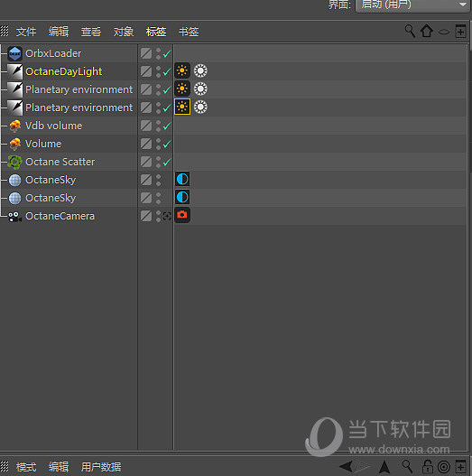Open the 编辑 menu in Attribute Manager
The image size is (472, 476).
(59, 467)
